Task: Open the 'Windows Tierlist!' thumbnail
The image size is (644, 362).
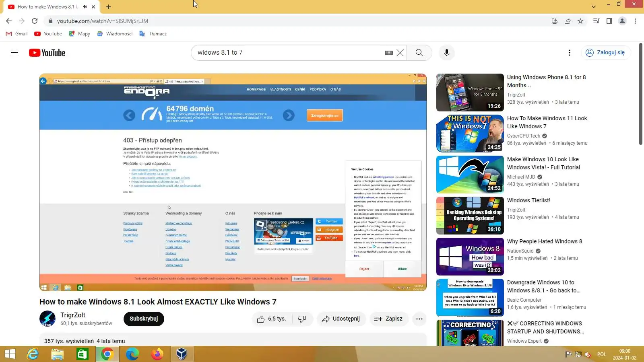Action: tap(470, 216)
